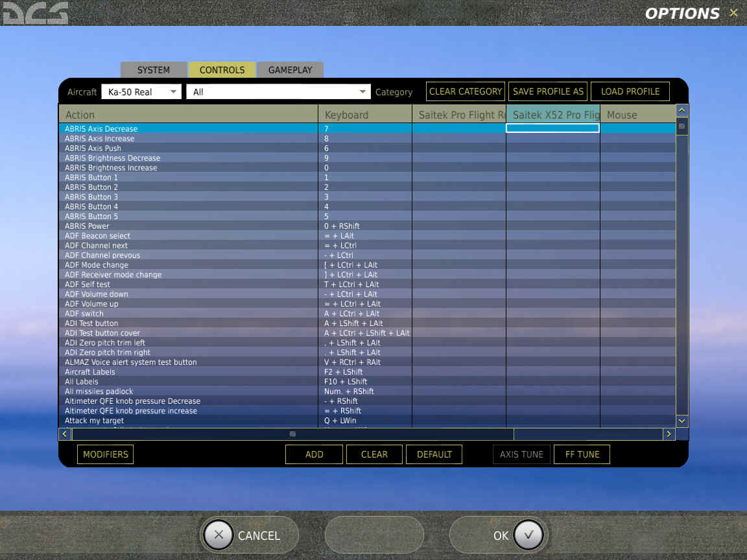
Task: Select ABRIS Brightness Increase action
Action: click(111, 168)
